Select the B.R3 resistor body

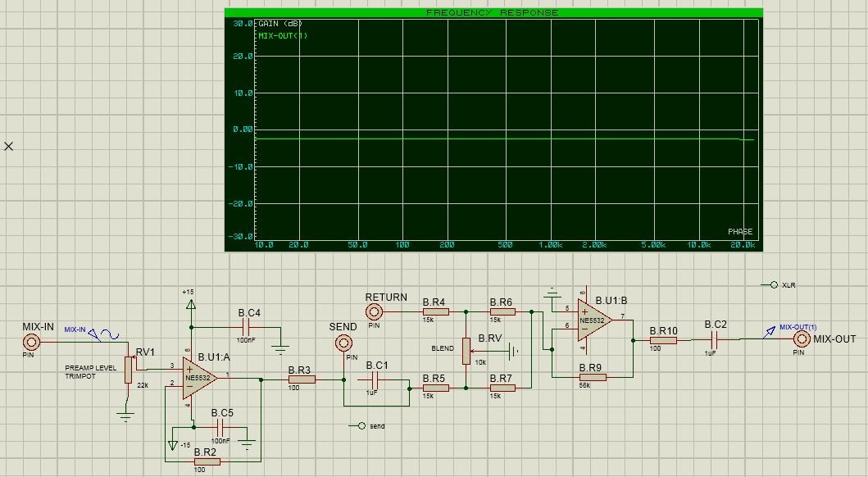[302, 379]
